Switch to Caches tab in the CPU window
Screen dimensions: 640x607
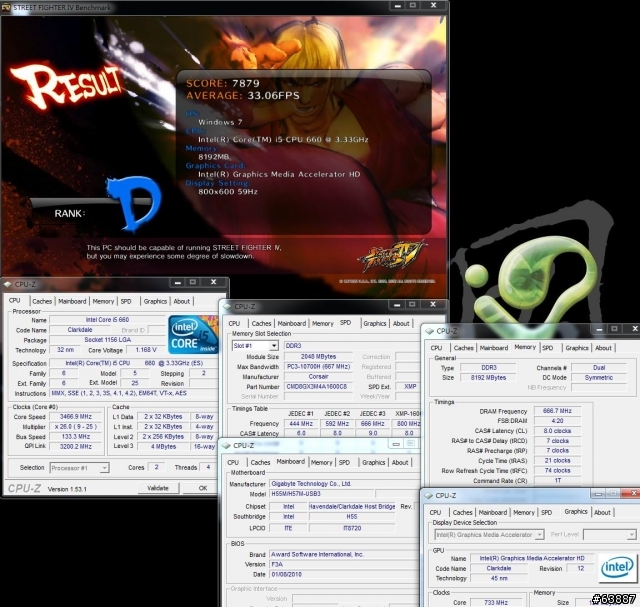tap(42, 301)
